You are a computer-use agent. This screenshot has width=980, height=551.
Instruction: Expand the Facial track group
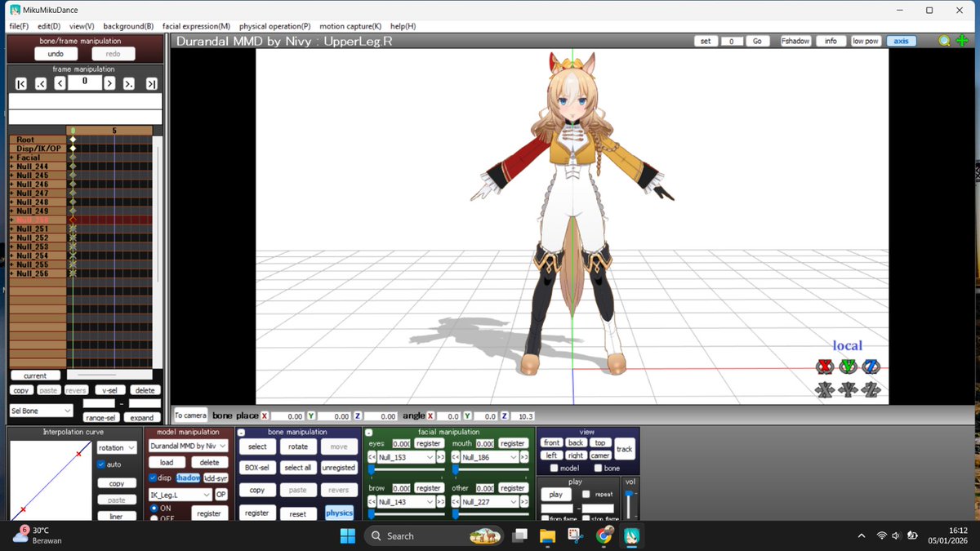11,158
